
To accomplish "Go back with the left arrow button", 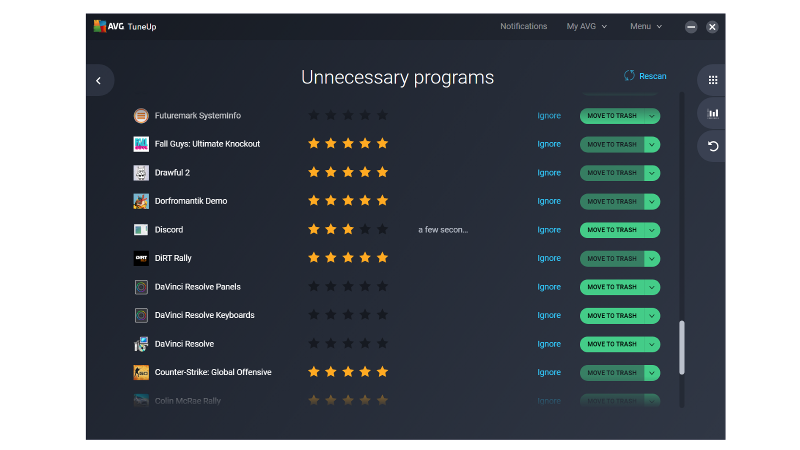I will [99, 80].
